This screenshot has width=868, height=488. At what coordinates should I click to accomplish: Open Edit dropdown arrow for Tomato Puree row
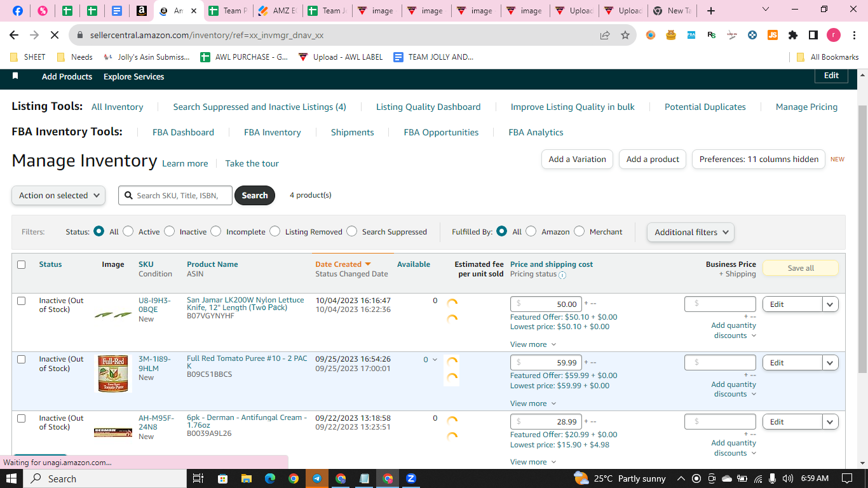pos(831,363)
